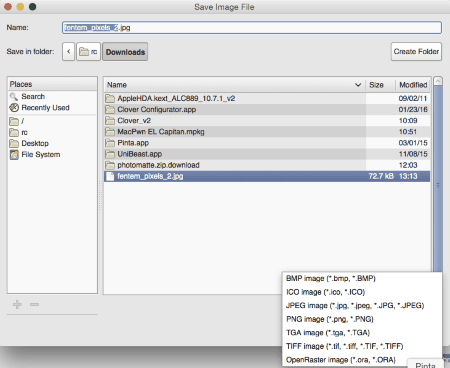Open root / folder in Places
This screenshot has width=450, height=368.
52,121
